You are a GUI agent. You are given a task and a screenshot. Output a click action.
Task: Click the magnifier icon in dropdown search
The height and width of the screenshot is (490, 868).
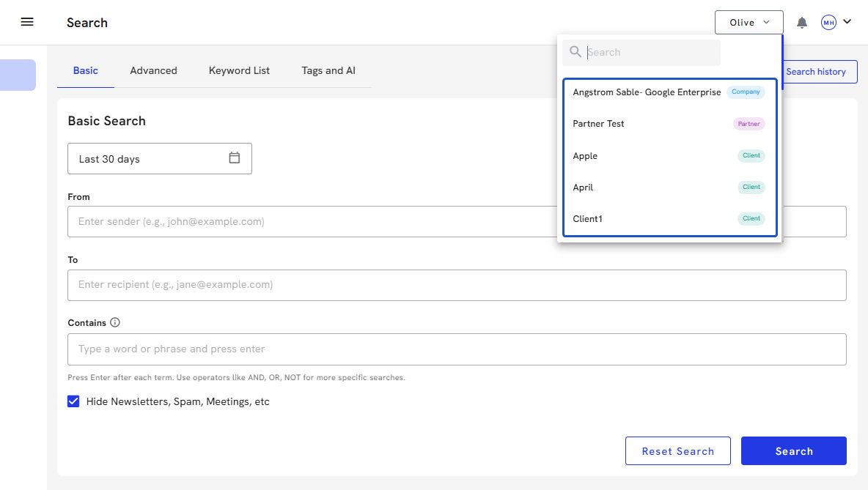click(575, 52)
